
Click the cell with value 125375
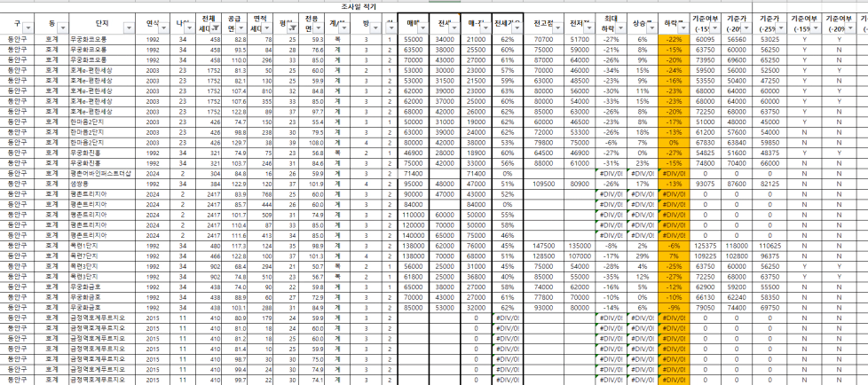tap(705, 246)
